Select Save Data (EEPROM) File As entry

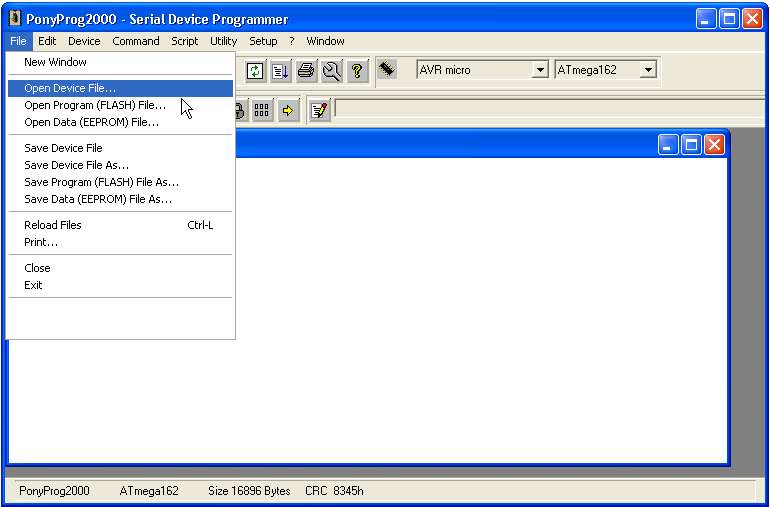98,199
